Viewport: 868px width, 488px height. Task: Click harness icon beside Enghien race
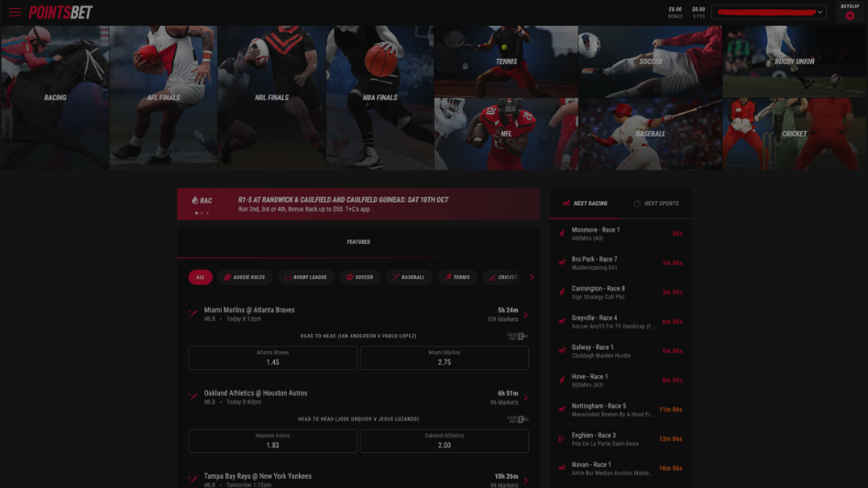pyautogui.click(x=562, y=438)
